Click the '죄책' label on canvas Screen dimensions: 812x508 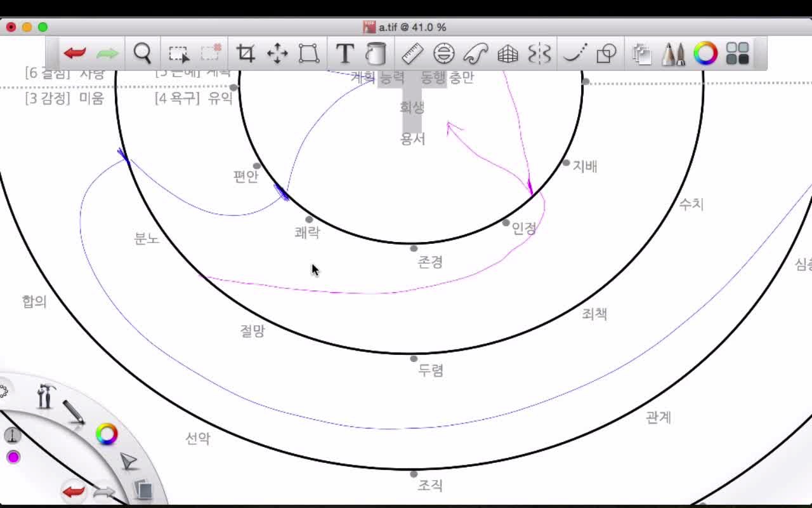[x=594, y=314]
